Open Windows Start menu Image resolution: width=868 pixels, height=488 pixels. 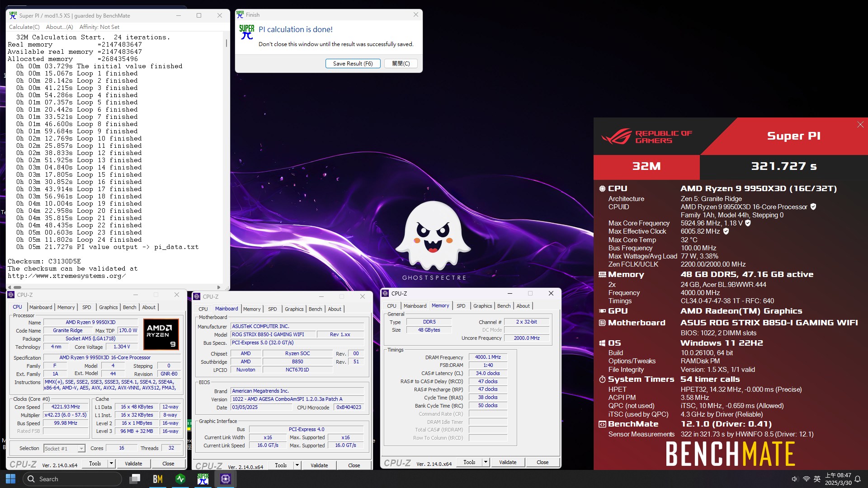(10, 479)
